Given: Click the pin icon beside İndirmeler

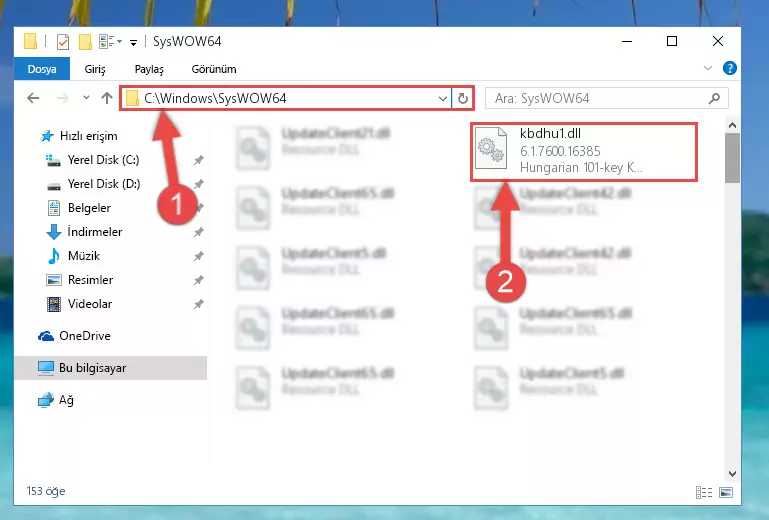Looking at the screenshot, I should [198, 232].
